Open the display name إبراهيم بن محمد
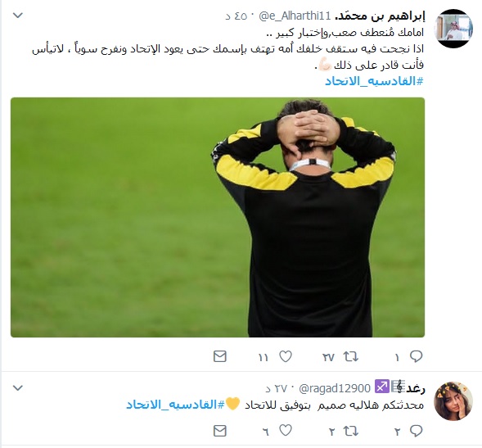 pos(380,16)
